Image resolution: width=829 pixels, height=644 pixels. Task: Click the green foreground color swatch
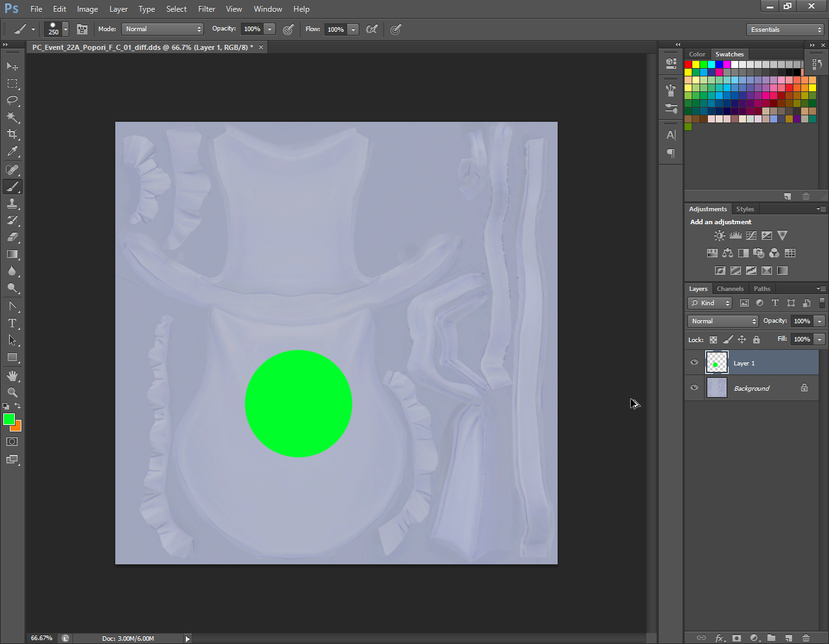pos(8,420)
